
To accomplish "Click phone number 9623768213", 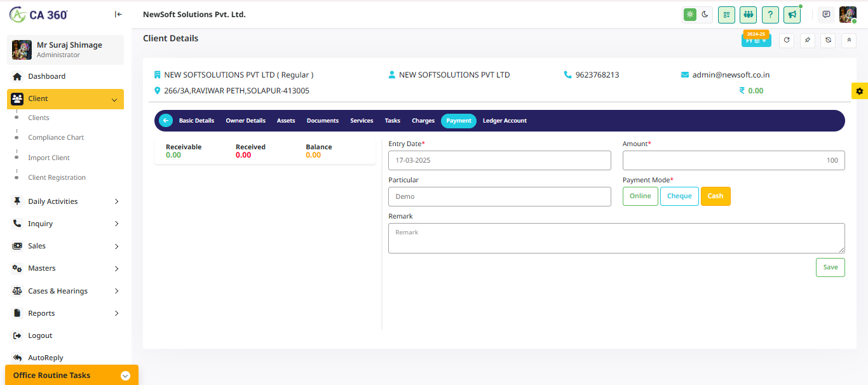I will (597, 75).
